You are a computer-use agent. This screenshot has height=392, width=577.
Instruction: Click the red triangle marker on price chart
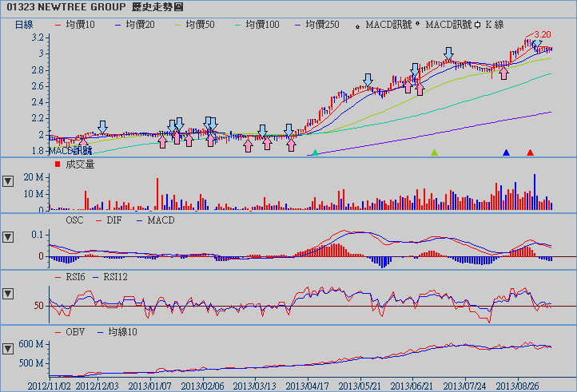coord(530,152)
